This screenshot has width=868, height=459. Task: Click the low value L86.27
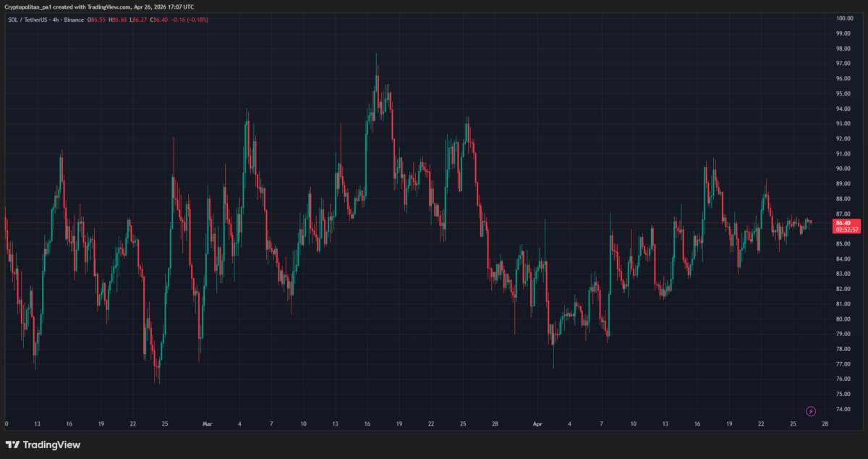pos(139,20)
